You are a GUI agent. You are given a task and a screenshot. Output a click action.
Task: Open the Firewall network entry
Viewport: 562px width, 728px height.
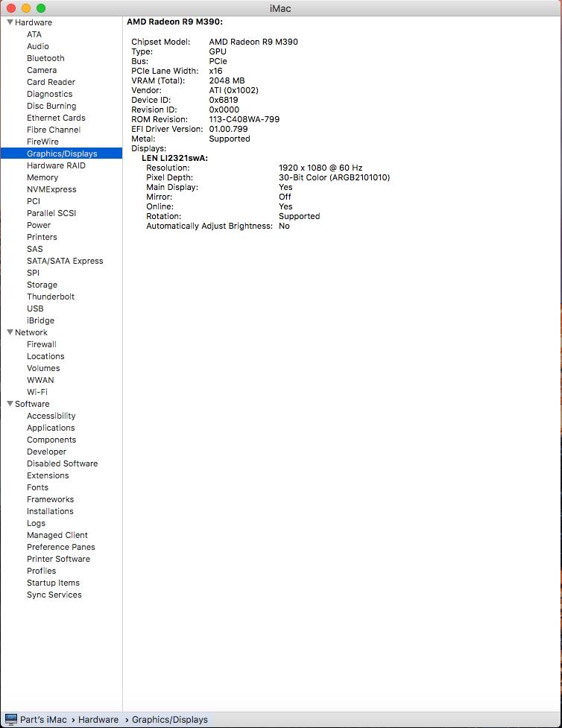[x=42, y=344]
